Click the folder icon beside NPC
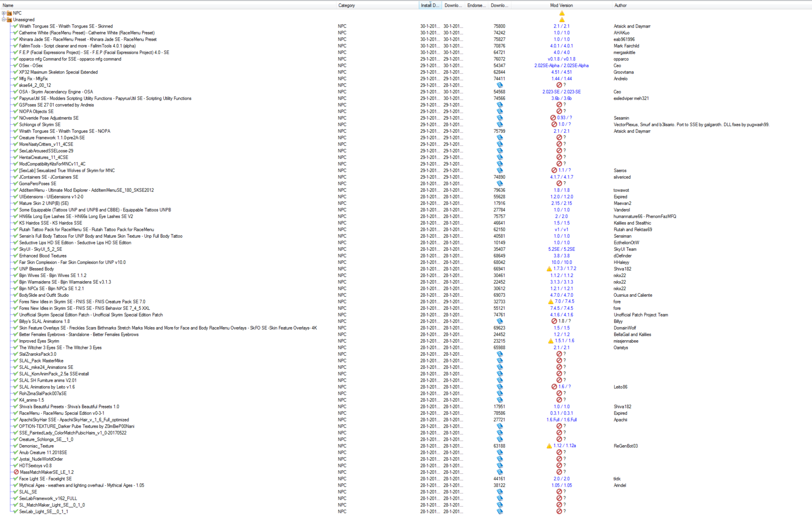 pyautogui.click(x=9, y=13)
